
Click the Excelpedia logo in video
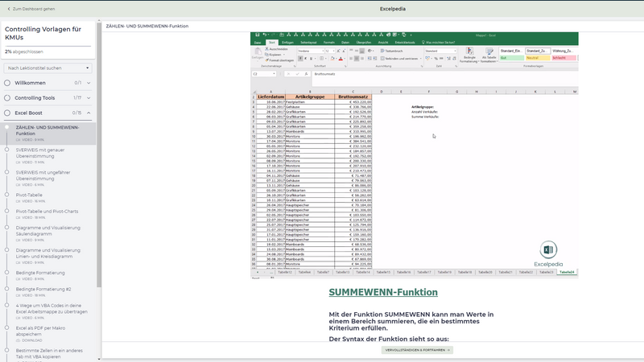(x=548, y=253)
